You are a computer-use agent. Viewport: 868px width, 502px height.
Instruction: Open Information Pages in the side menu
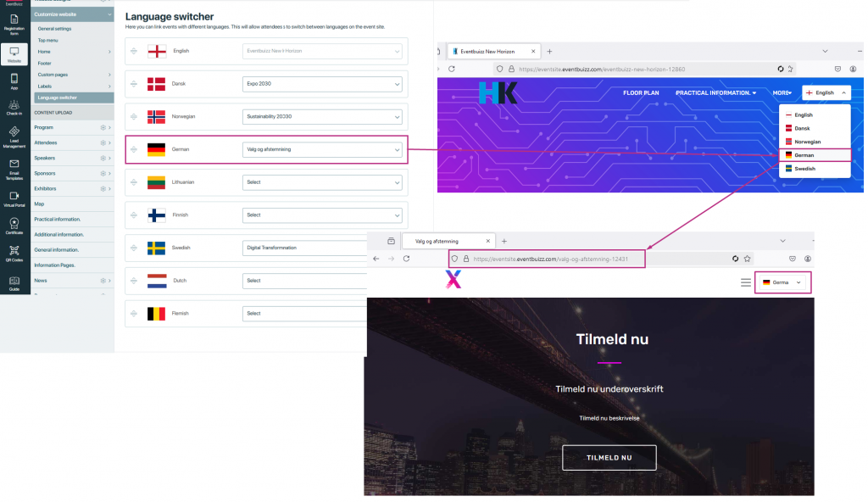coord(54,265)
